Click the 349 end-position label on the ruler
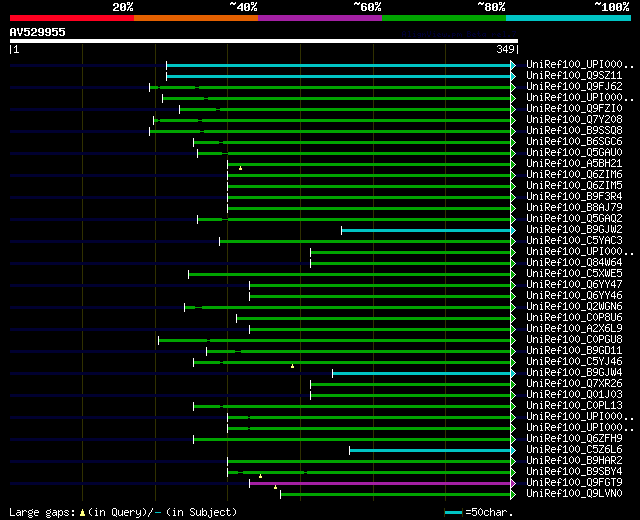The image size is (640, 520). [505, 49]
